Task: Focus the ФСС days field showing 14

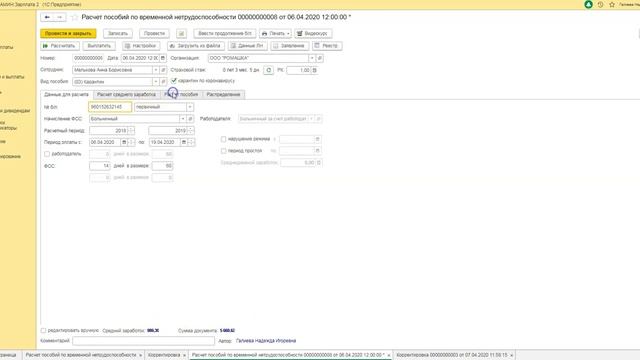Action: (100, 166)
